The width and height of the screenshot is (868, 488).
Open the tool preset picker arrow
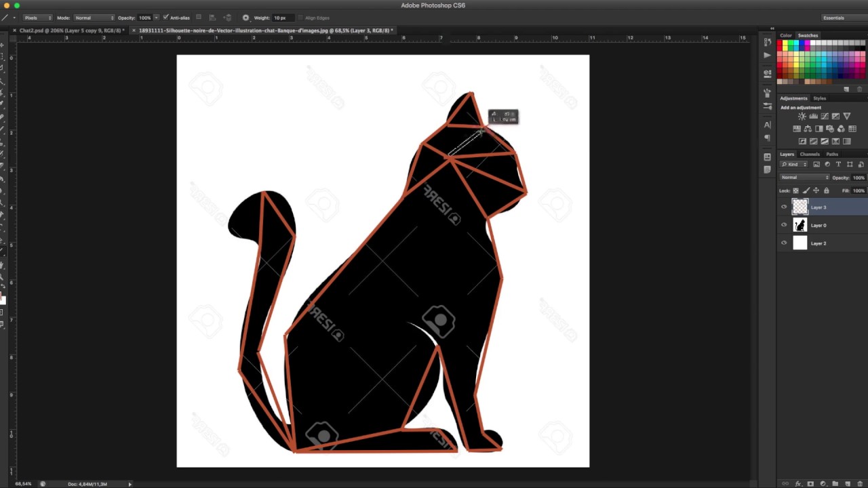14,18
